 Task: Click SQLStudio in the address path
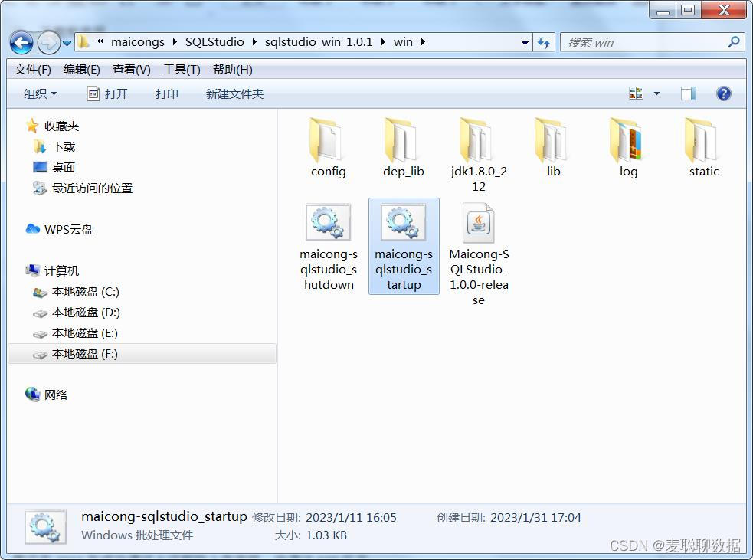pos(214,42)
